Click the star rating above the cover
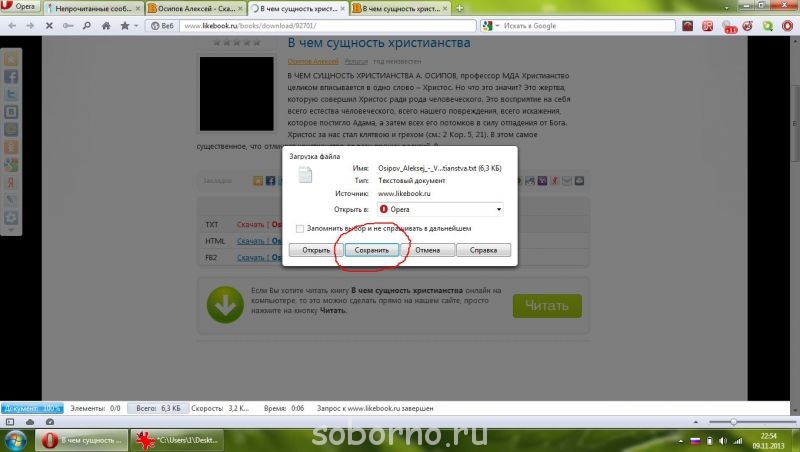800x452 pixels. [236, 43]
